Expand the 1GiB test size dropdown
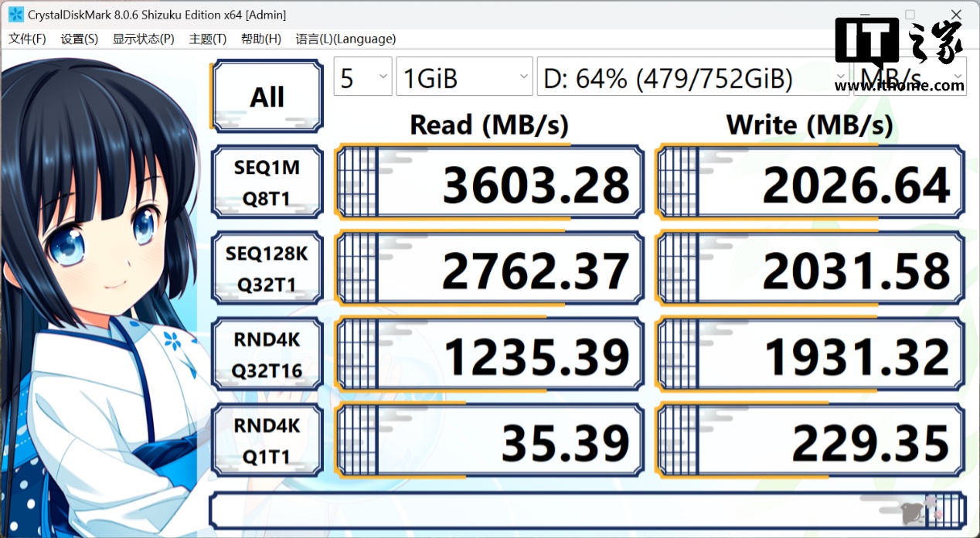Screen dimensions: 980x538 coord(463,78)
